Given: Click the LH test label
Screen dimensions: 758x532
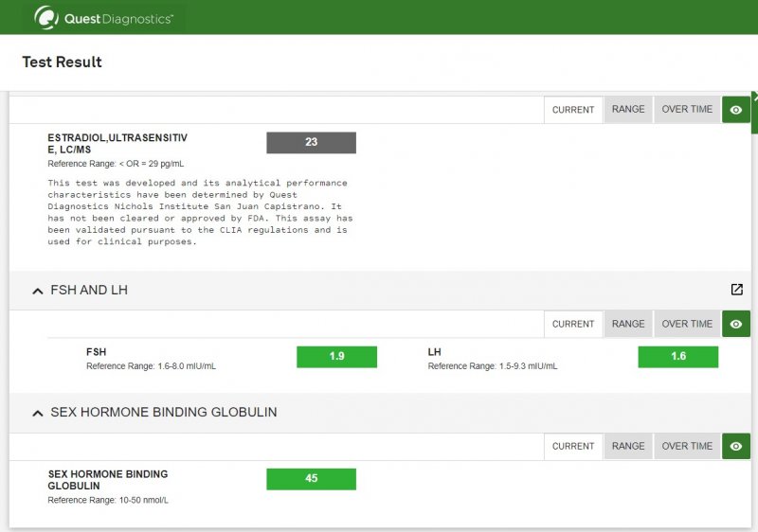Looking at the screenshot, I should (x=434, y=352).
